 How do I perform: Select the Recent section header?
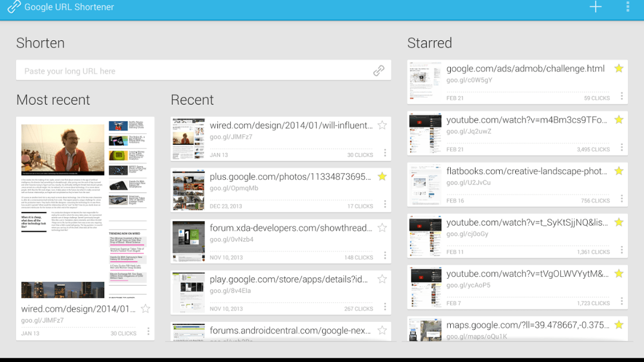coord(192,100)
